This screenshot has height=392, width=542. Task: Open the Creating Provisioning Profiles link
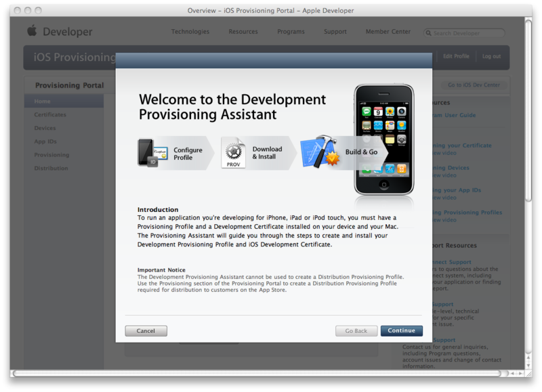pos(467,213)
